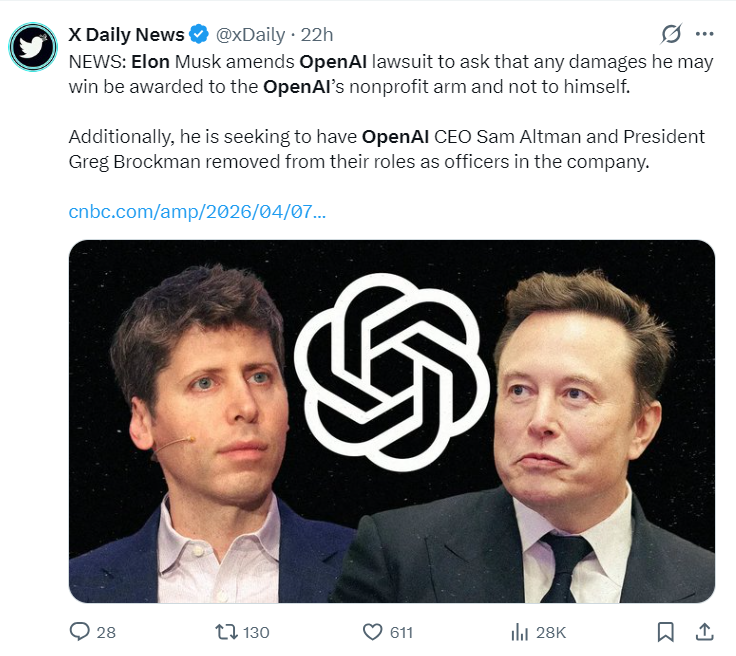Open the 22h timestamp link
736x656 pixels.
point(317,35)
